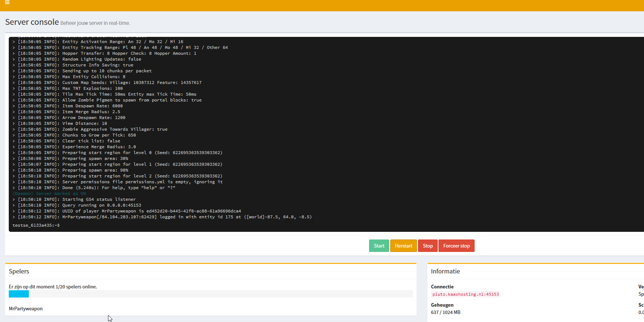Click the 'Done (5.240s)!' console log line
Image resolution: width=644 pixels, height=322 pixels.
96,188
